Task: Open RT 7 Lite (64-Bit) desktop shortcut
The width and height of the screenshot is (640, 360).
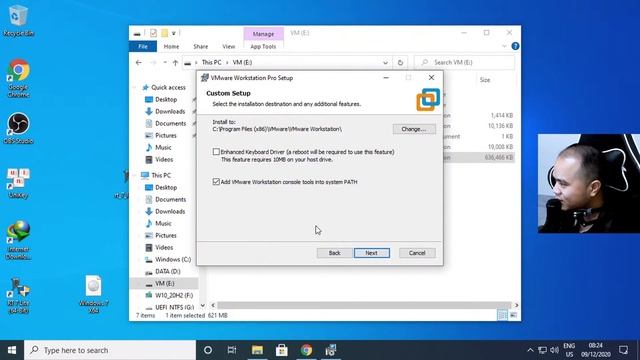Action: (18, 296)
